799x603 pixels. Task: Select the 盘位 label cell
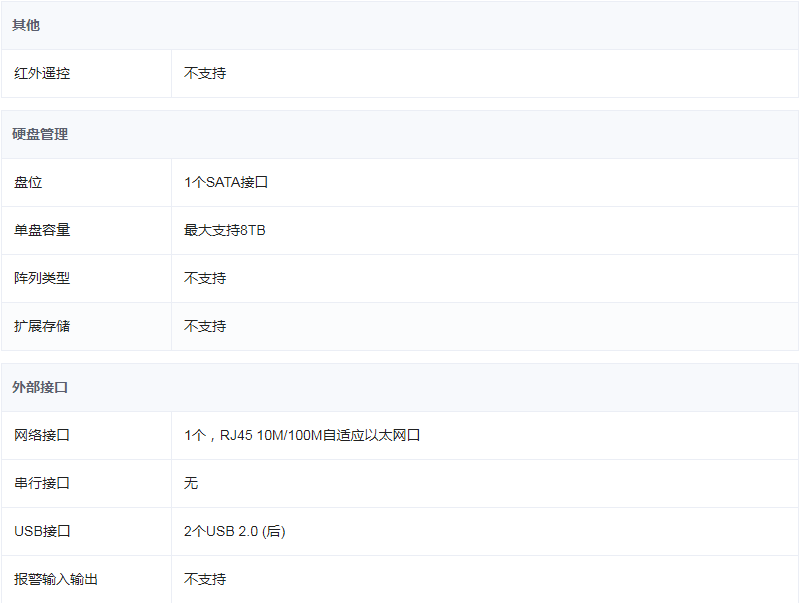(x=87, y=182)
